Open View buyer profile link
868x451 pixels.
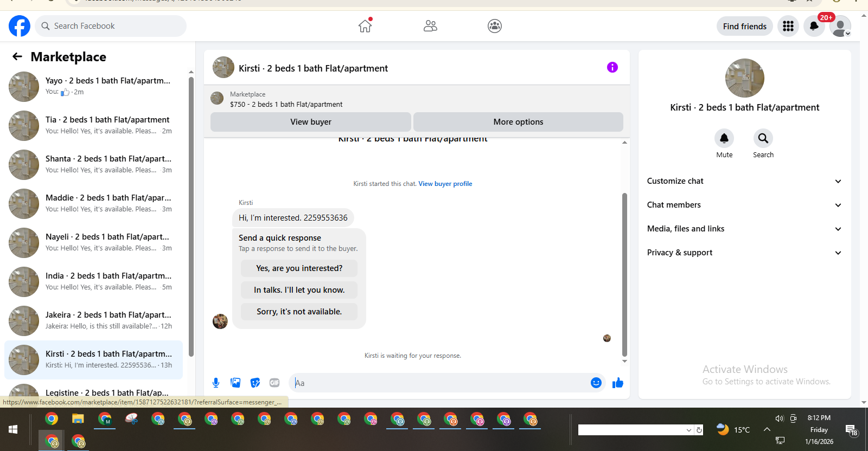click(445, 184)
